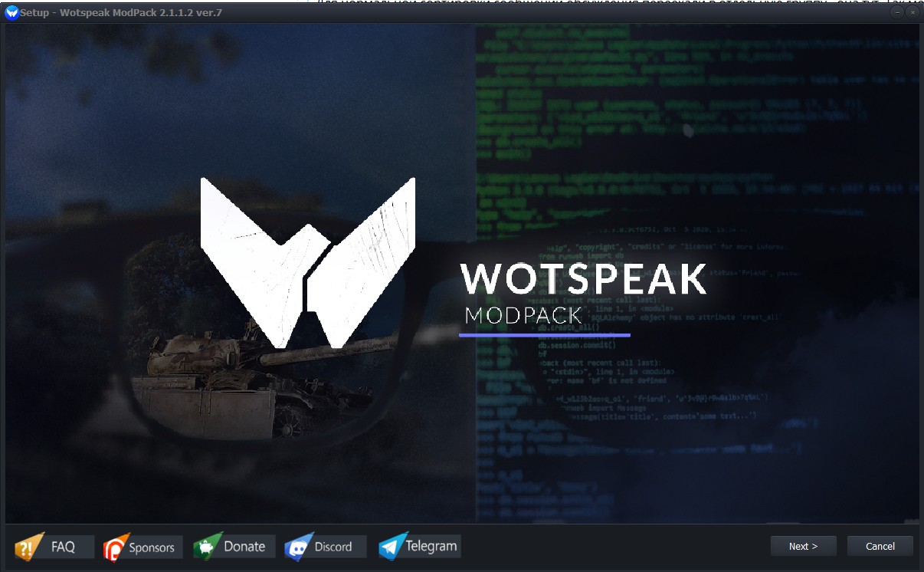Join the Discord server
Image resolution: width=924 pixels, height=572 pixels.
pyautogui.click(x=325, y=546)
